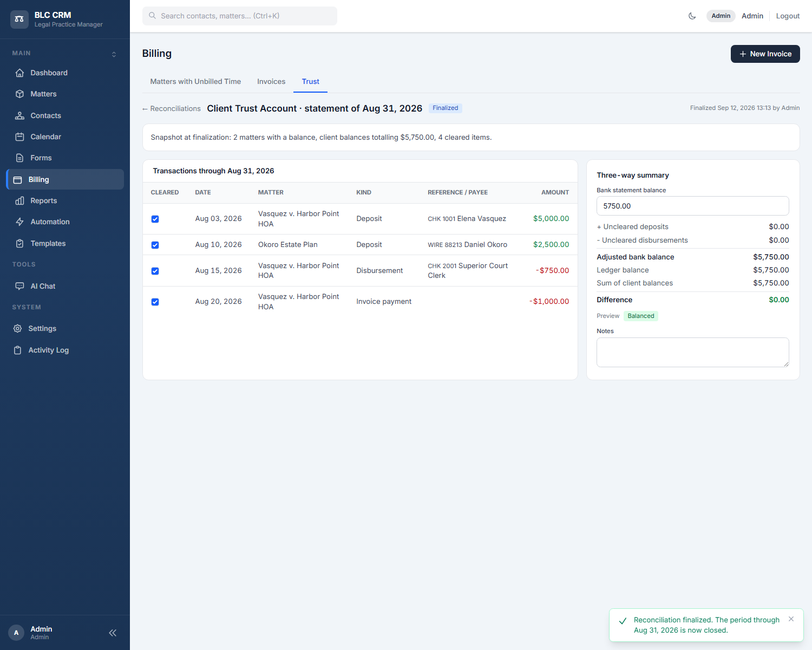812x650 pixels.
Task: Click the WIRE 88213 Daniel Okoro reference
Action: (468, 245)
